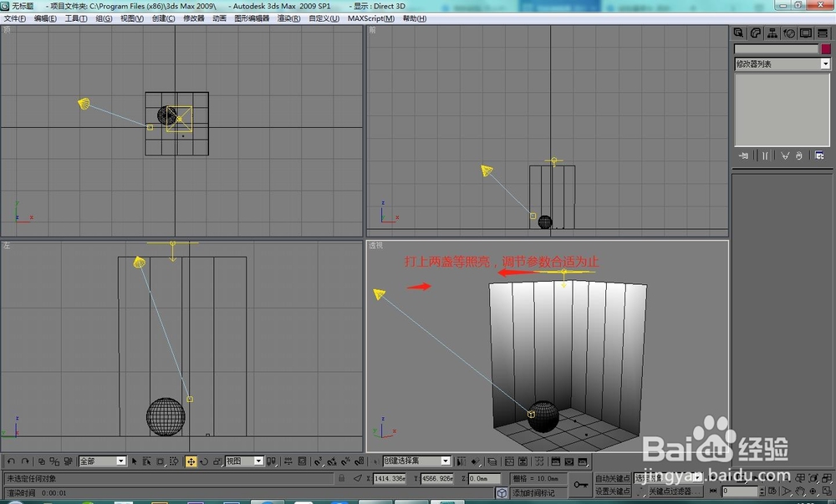The width and height of the screenshot is (836, 504).
Task: Switch to Modify command panel tab
Action: (756, 33)
